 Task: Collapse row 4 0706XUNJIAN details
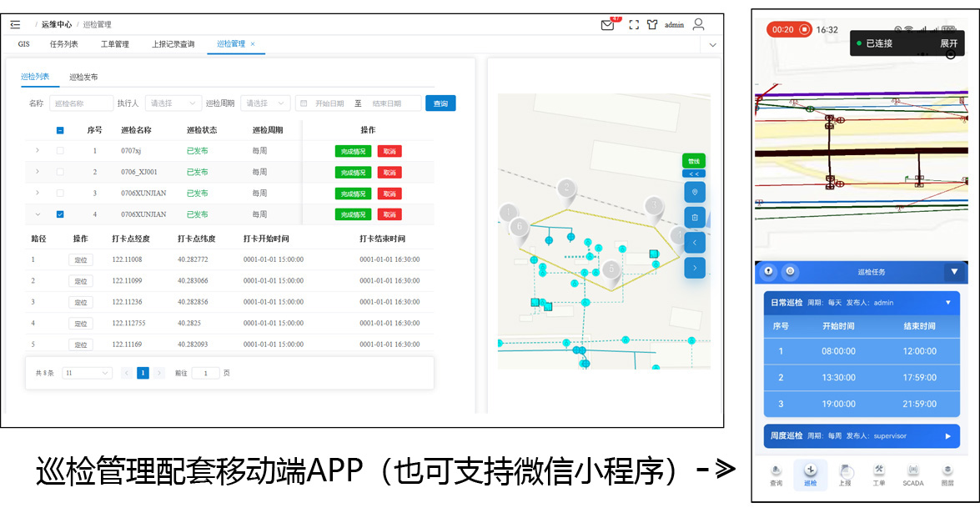point(38,214)
